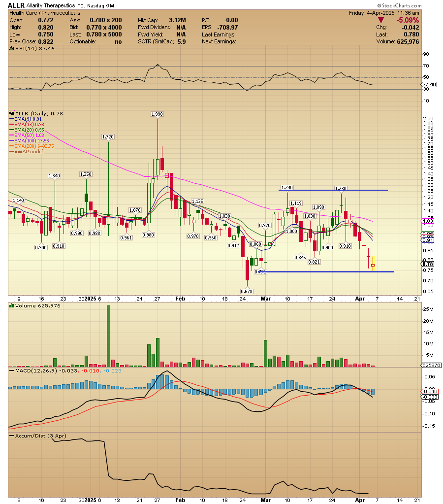Screen dimensions: 443x504
Task: Click the SCTR (SmlCap) value 5.9
Action: (182, 42)
